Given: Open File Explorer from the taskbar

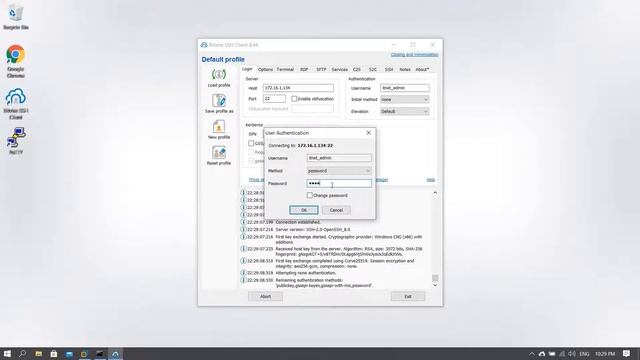Looking at the screenshot, I should [38, 353].
